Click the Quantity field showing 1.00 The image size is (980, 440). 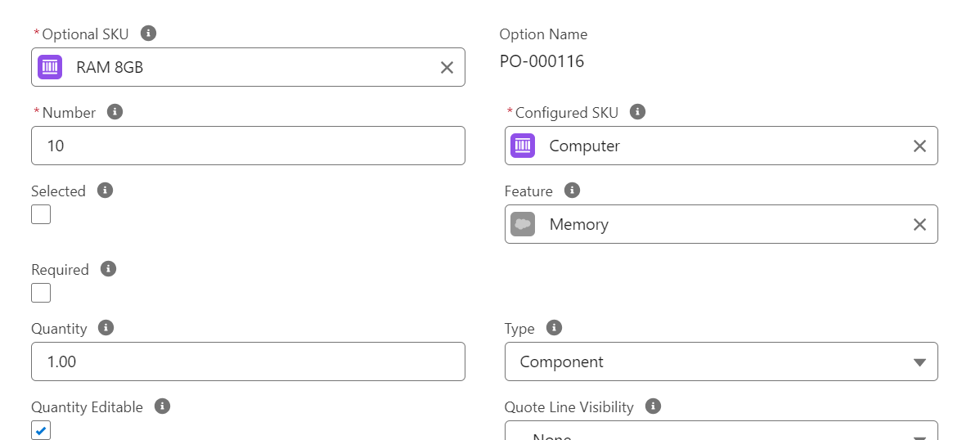click(248, 361)
